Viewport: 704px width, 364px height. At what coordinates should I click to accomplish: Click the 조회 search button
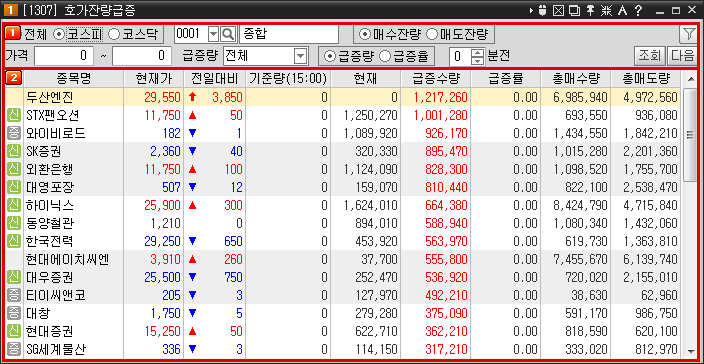650,56
